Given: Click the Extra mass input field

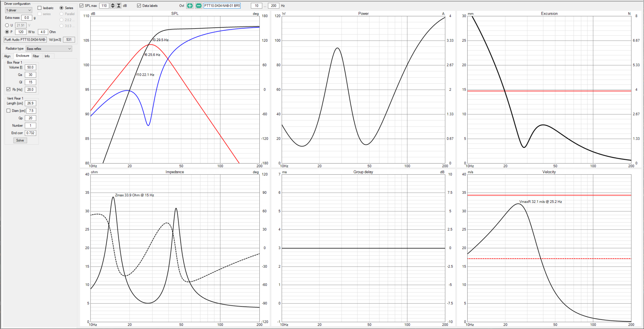Looking at the screenshot, I should pos(27,18).
